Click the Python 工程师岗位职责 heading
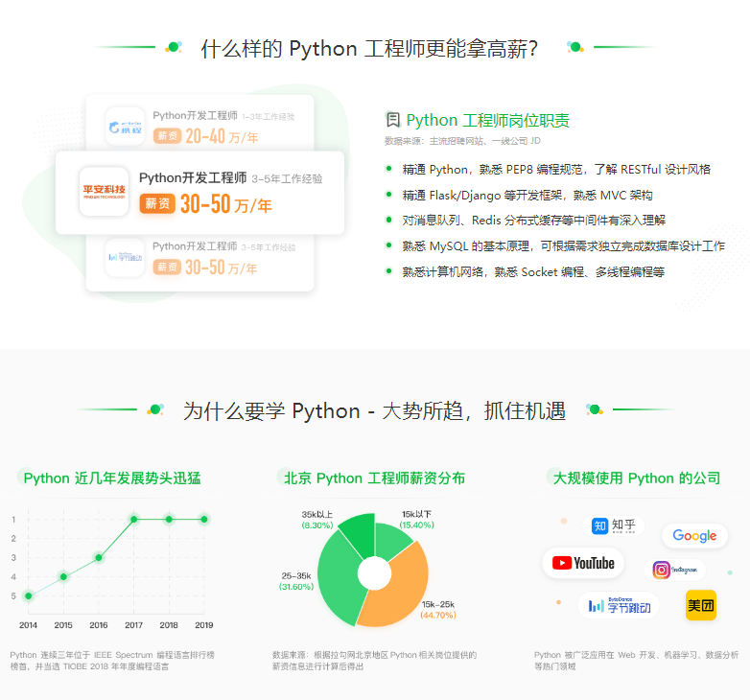 (x=487, y=121)
